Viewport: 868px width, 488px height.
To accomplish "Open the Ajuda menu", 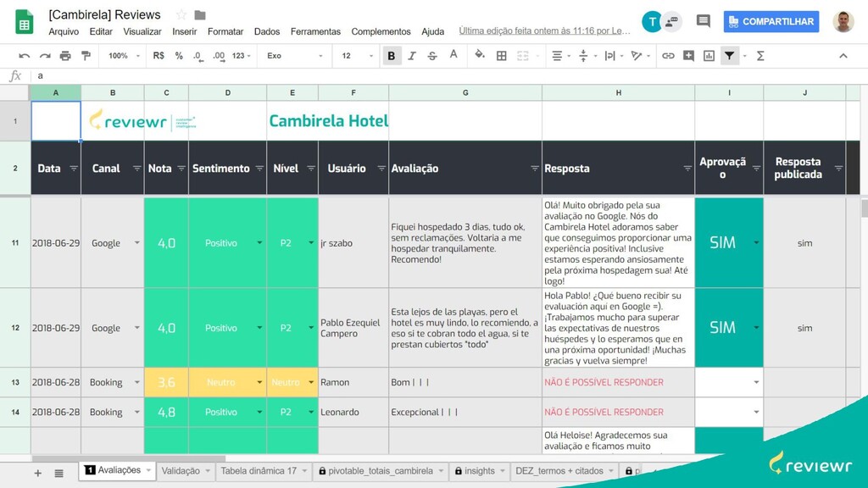I will 433,31.
